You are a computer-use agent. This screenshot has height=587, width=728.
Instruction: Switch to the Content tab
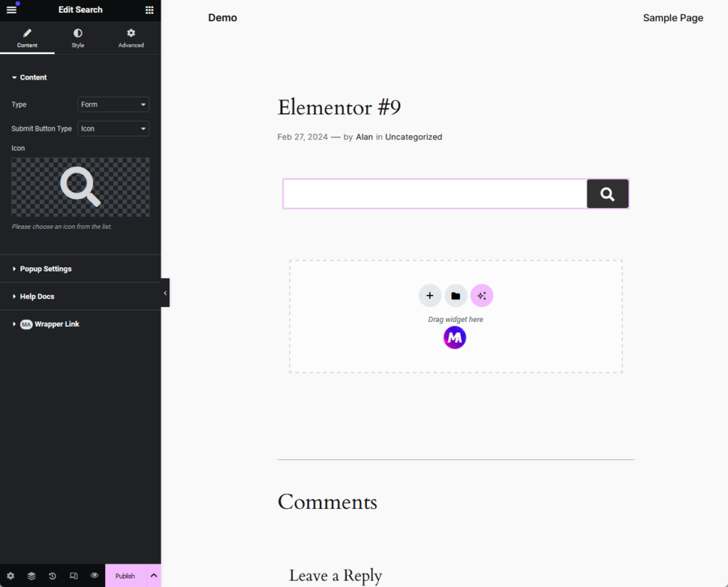tap(27, 38)
